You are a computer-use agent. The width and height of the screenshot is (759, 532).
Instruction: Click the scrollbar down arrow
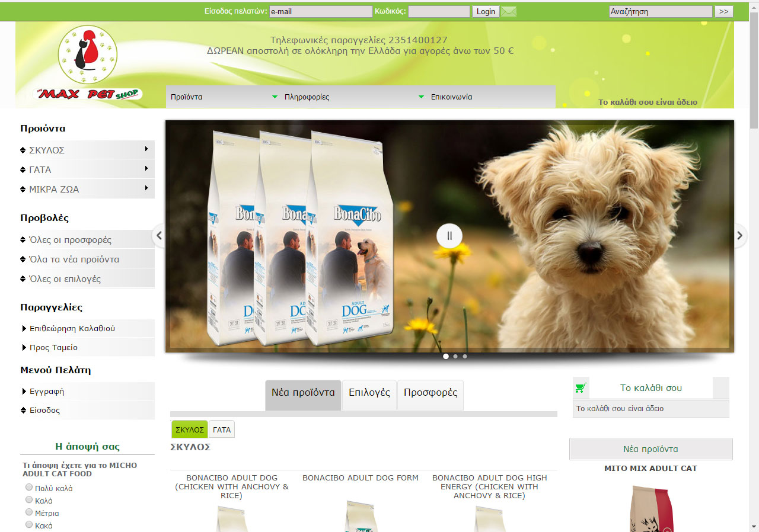[754, 526]
